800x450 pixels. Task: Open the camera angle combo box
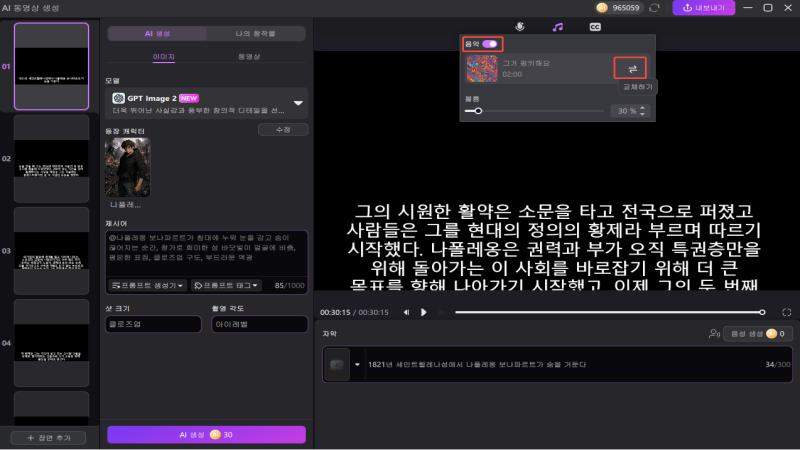pyautogui.click(x=260, y=324)
